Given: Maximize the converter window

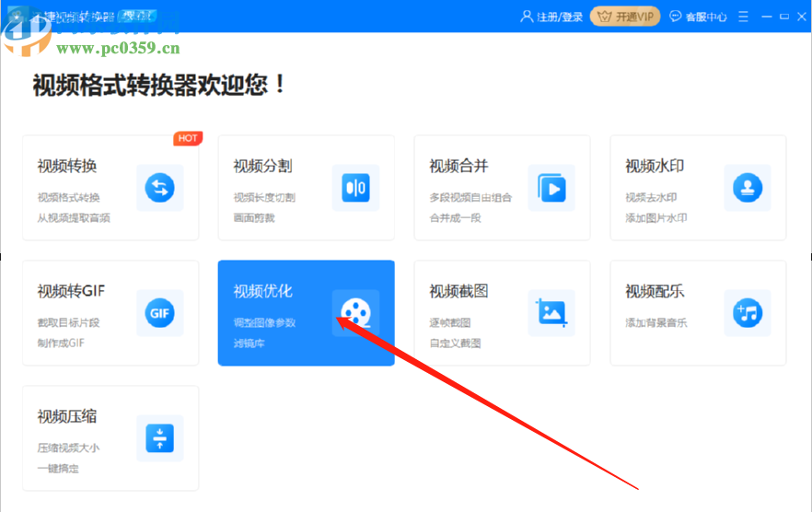Looking at the screenshot, I should click(x=784, y=17).
